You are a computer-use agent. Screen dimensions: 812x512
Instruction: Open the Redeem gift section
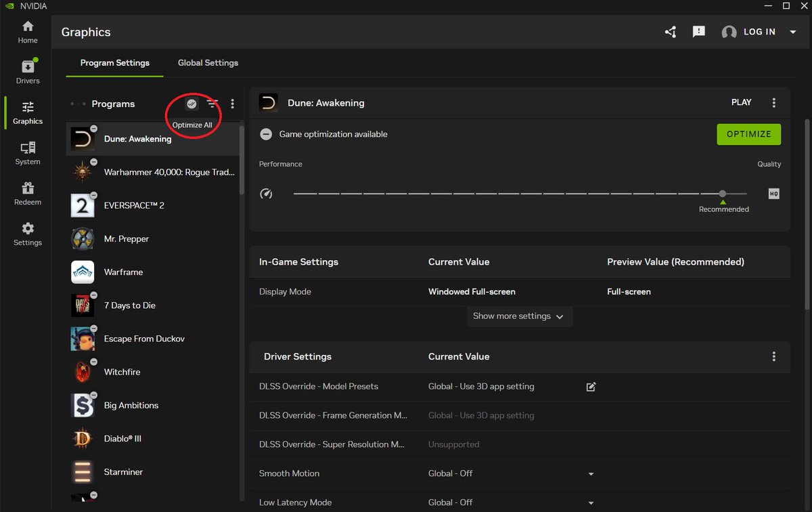tap(28, 194)
